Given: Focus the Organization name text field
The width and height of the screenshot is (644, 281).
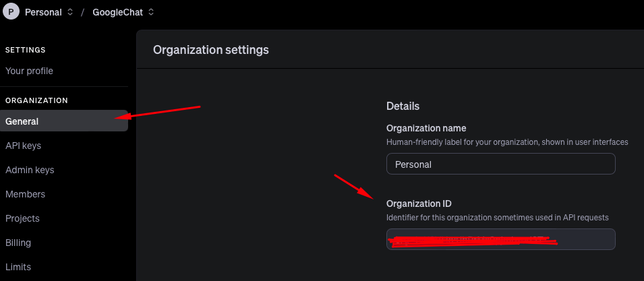Looking at the screenshot, I should coord(500,164).
